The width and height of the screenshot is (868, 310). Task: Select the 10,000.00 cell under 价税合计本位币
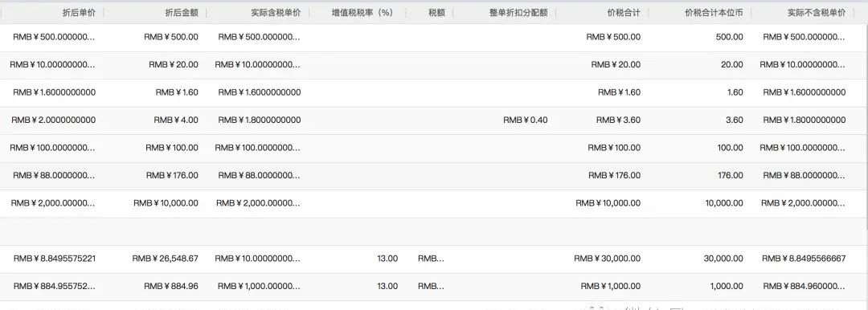pos(724,203)
